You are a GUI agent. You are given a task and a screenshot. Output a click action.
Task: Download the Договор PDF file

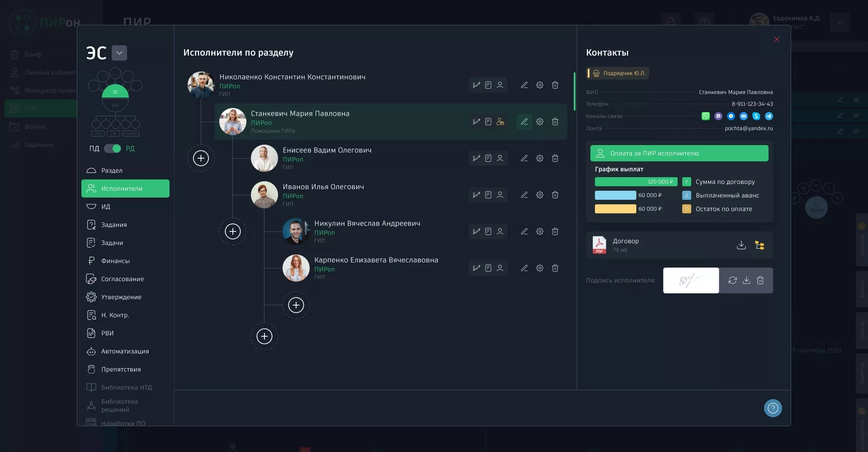[741, 245]
